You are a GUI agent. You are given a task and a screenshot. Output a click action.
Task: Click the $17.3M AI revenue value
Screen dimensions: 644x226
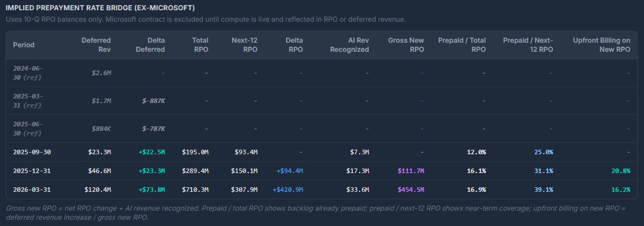357,171
